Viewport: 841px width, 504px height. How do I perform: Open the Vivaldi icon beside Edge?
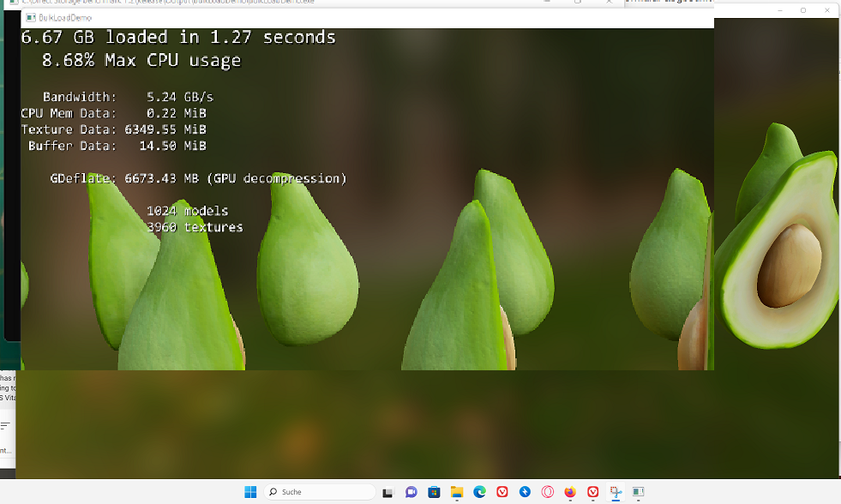[x=502, y=492]
